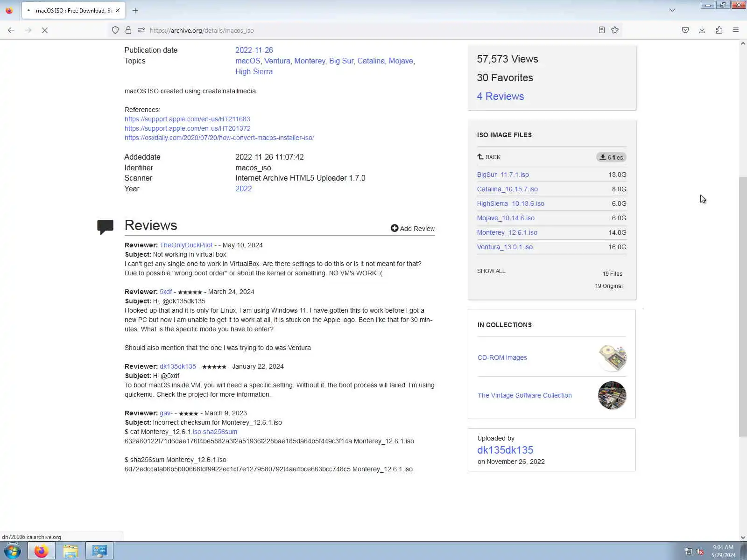Open the macOS topic link
Image resolution: width=747 pixels, height=560 pixels.
(248, 61)
